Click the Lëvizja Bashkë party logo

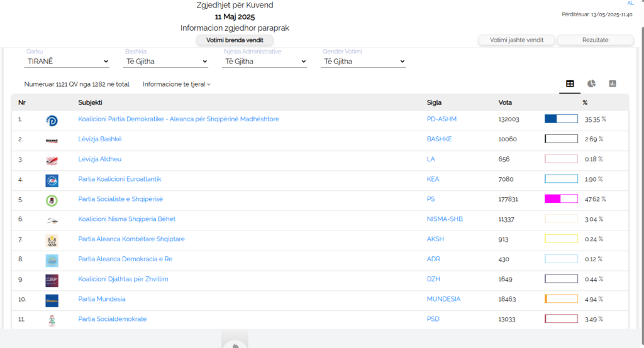coord(52,139)
